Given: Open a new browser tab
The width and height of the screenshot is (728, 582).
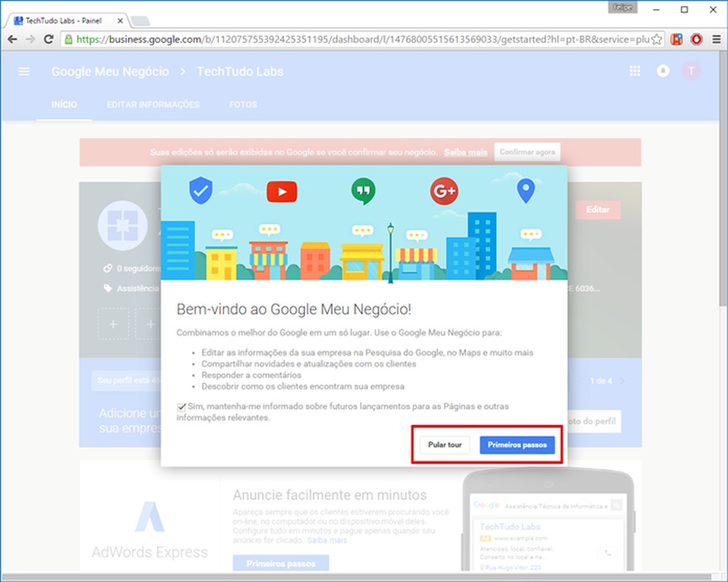Looking at the screenshot, I should pyautogui.click(x=140, y=21).
